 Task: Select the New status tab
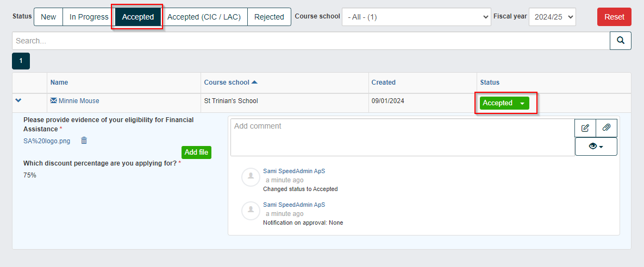click(x=48, y=17)
